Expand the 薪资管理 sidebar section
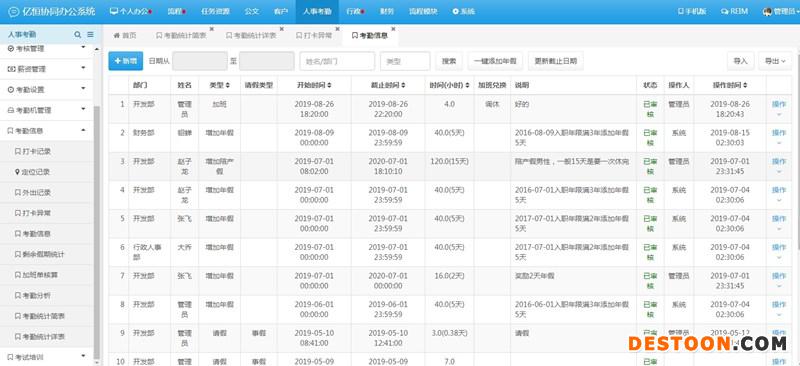Screen dimensions: 800x366 [x=47, y=69]
